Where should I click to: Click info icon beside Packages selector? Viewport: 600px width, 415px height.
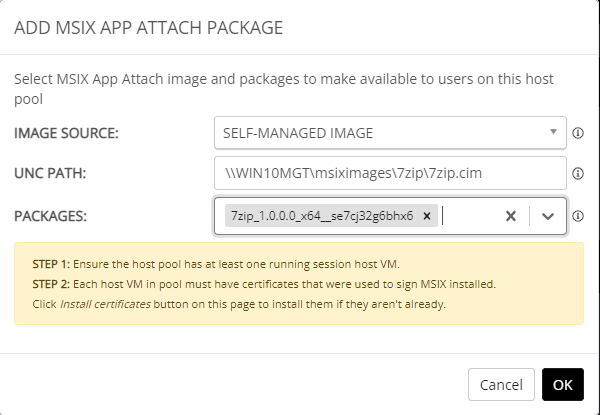point(578,215)
